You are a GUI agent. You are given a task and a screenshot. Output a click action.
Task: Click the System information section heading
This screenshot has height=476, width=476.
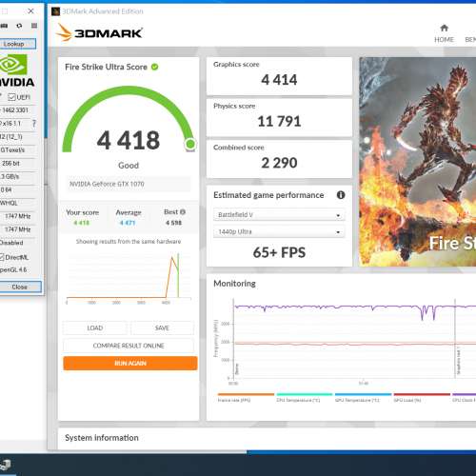coord(102,438)
